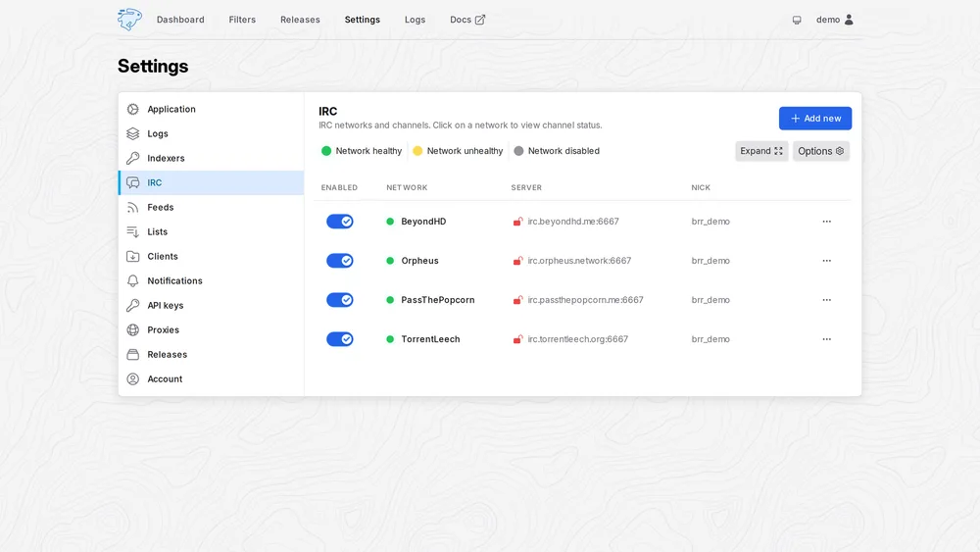Click the external link icon beside Docs
Image resolution: width=980 pixels, height=552 pixels.
coord(480,20)
